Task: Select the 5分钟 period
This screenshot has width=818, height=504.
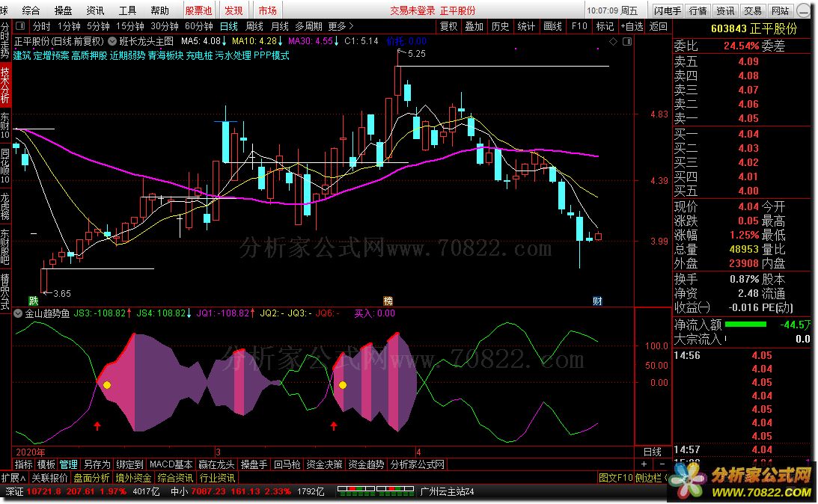Action: click(98, 26)
